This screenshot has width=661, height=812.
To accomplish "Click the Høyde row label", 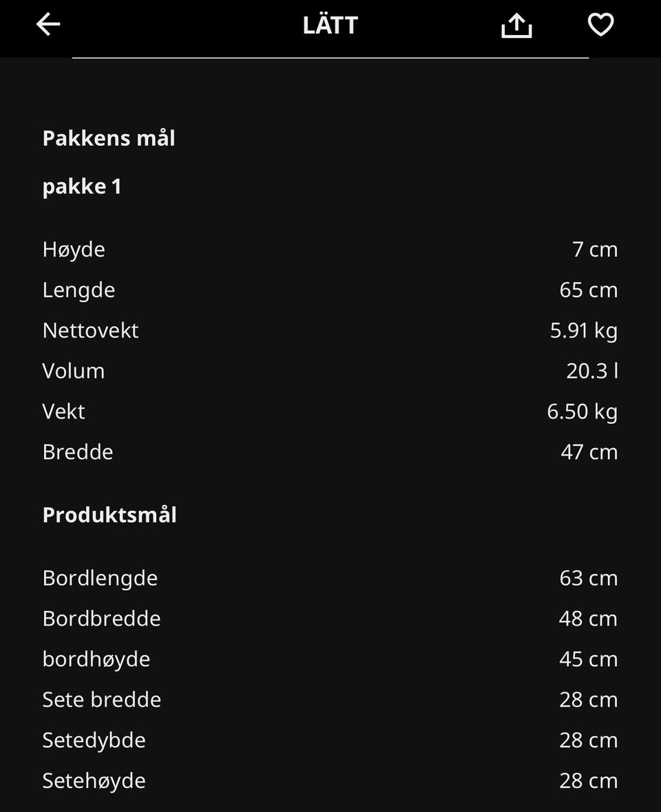I will pos(74,250).
